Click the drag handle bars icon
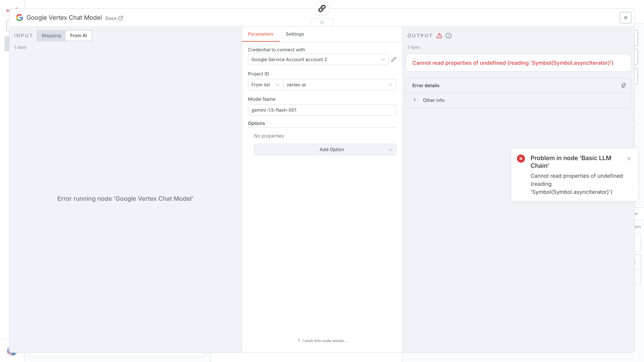Viewport: 644px width, 362px height. pos(322,22)
